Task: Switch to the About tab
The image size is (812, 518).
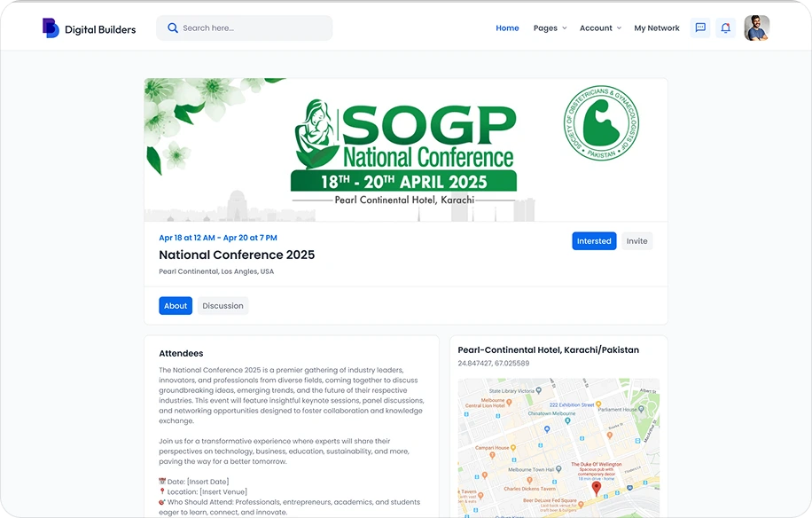Action: (176, 306)
